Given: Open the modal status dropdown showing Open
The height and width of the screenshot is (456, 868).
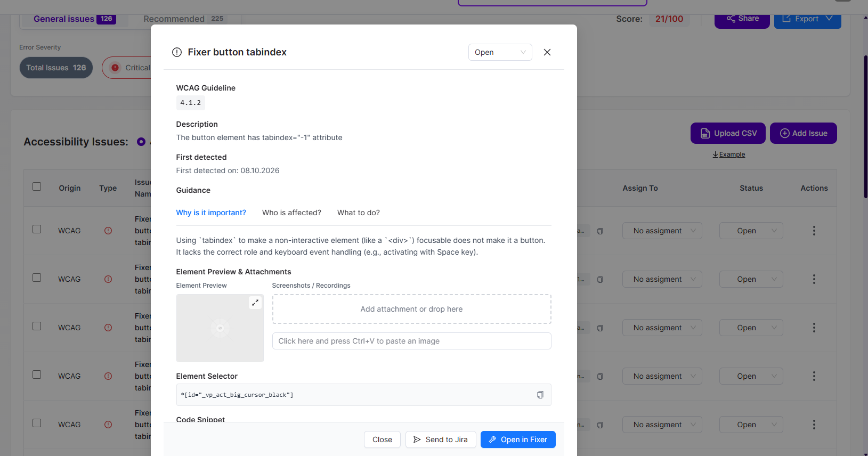Looking at the screenshot, I should [x=500, y=52].
